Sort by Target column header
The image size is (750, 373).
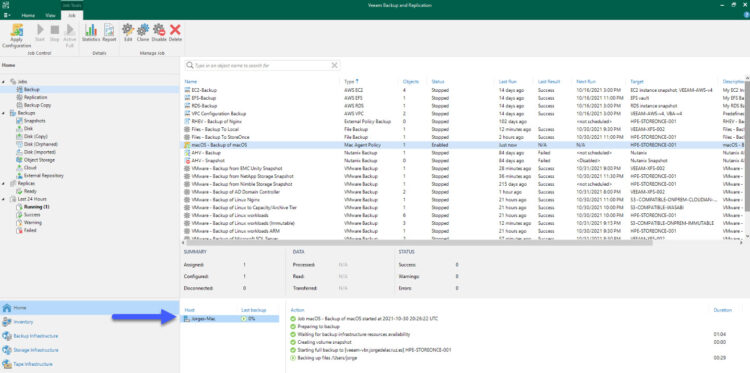click(x=637, y=82)
